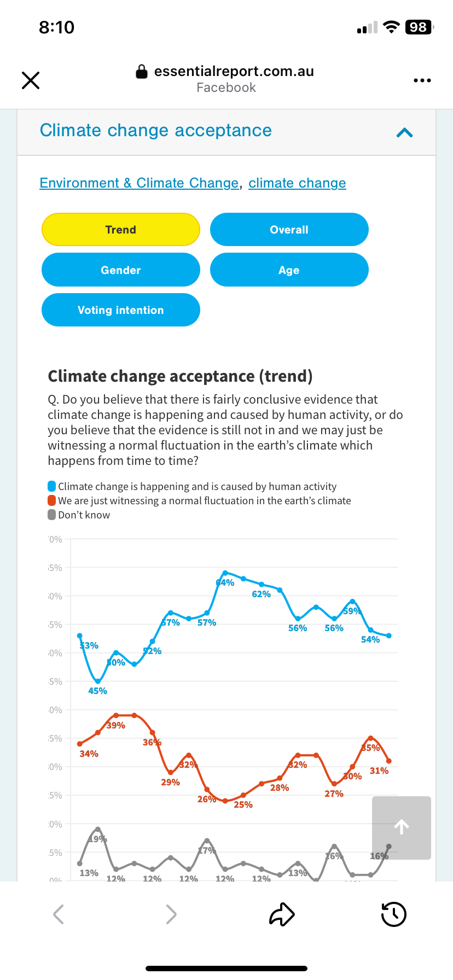453x980 pixels.
Task: Go back with the left chevron
Action: click(59, 914)
